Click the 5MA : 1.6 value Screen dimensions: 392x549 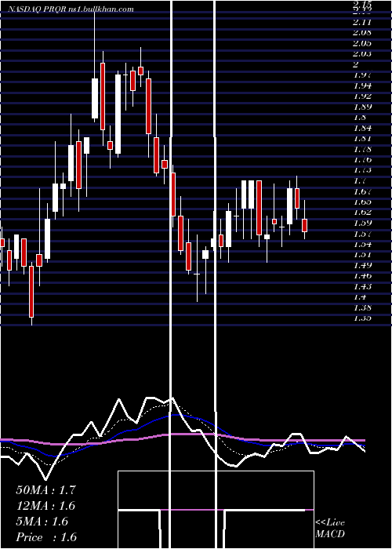(x=42, y=522)
